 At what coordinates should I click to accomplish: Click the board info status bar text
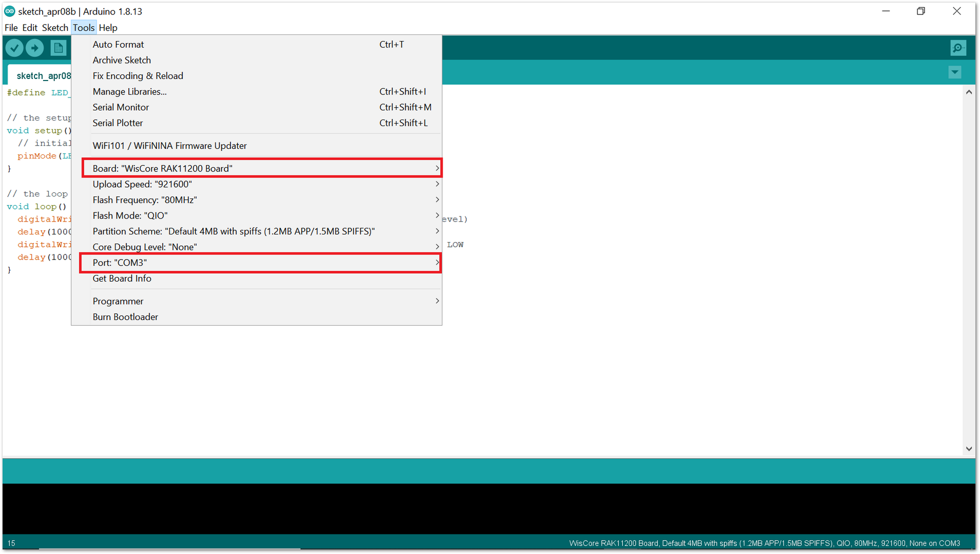[764, 543]
